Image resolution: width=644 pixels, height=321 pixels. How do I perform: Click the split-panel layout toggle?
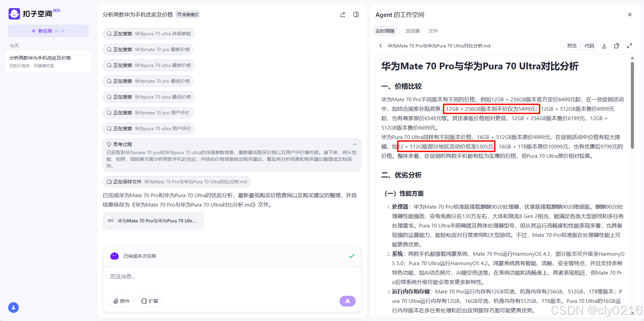[x=356, y=14]
